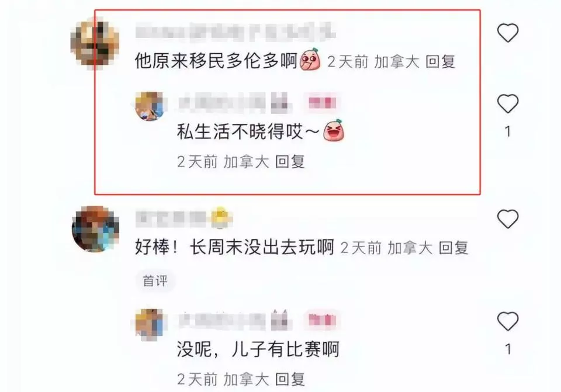The width and height of the screenshot is (561, 392).
Task: Click 回复 next to '长周末没出去玩啊'
Action: click(453, 248)
